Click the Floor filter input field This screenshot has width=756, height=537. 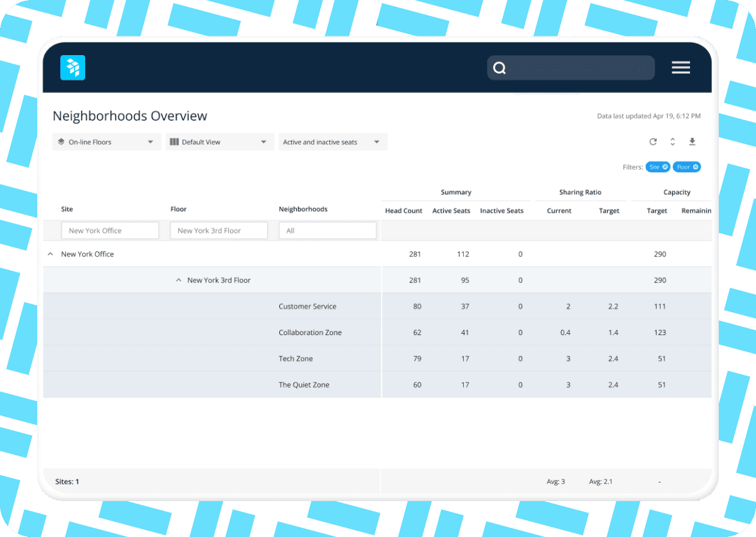point(218,231)
